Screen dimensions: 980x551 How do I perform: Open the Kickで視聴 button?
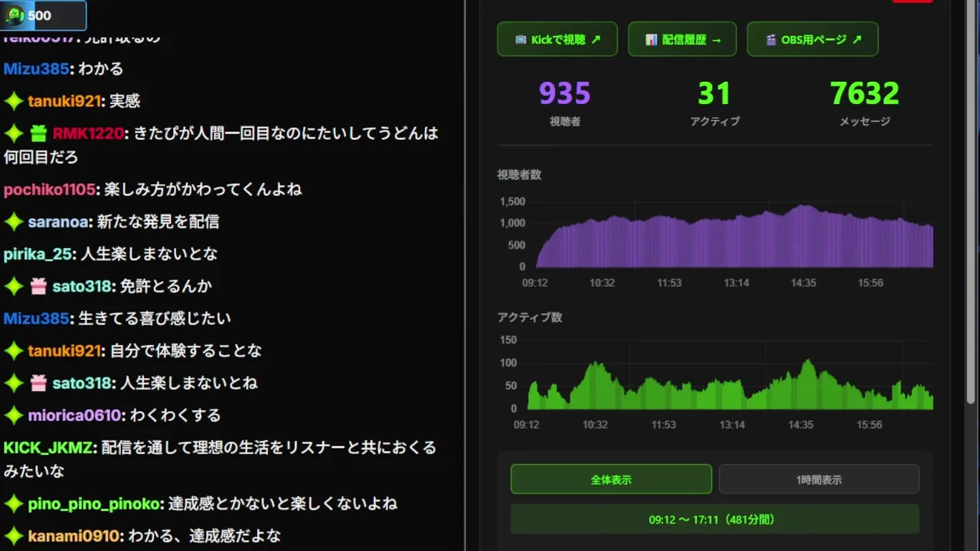click(x=557, y=39)
